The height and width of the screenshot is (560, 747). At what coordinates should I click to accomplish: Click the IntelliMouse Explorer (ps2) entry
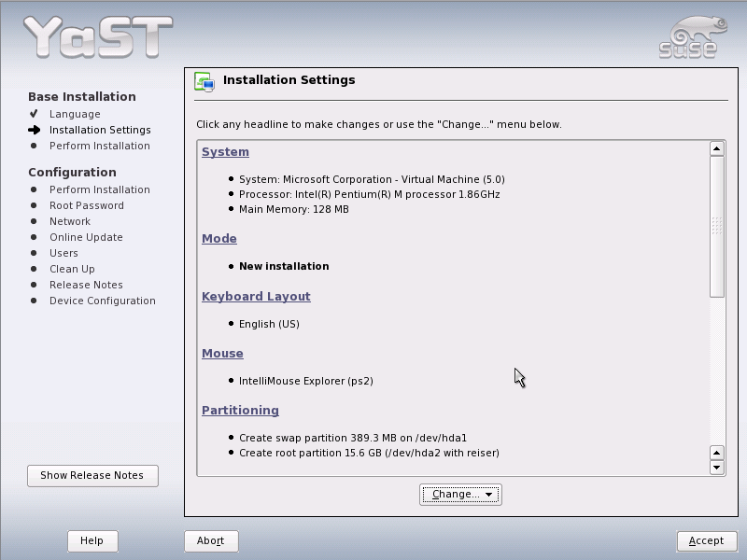306,381
